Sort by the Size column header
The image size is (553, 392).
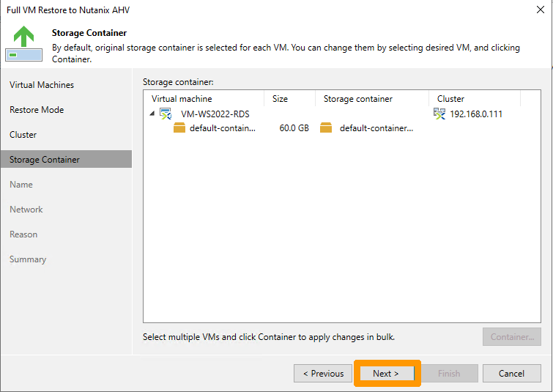point(289,99)
